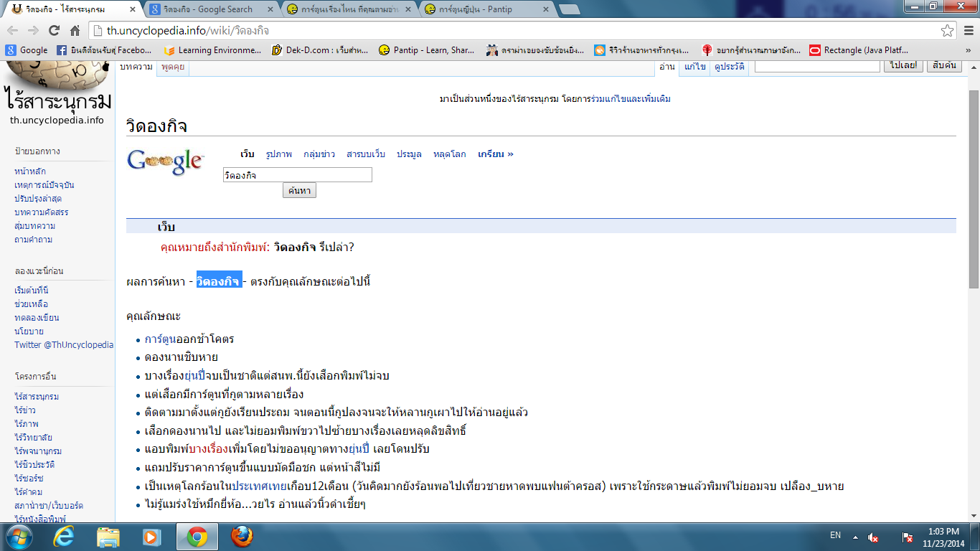Screen dimensions: 980x551
Task: Open Windows Explorer from the taskbar
Action: coord(108,536)
